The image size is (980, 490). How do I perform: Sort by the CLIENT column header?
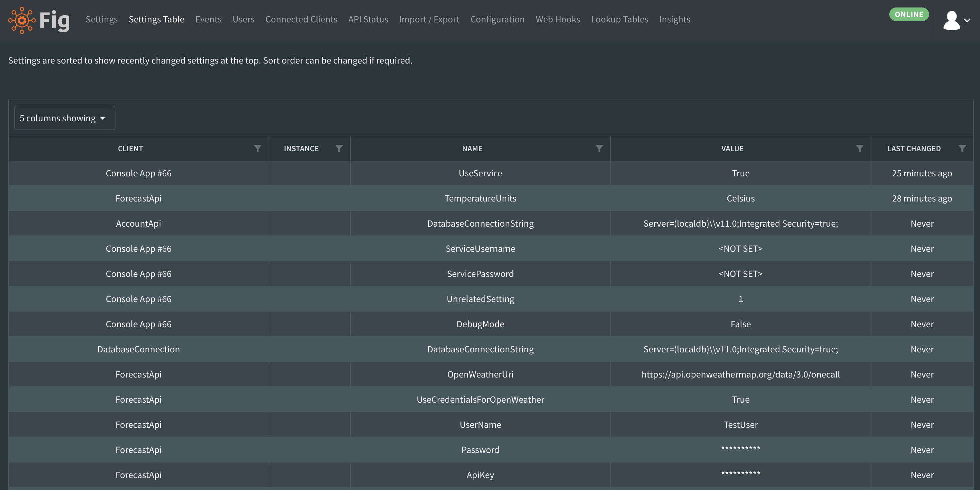coord(130,148)
